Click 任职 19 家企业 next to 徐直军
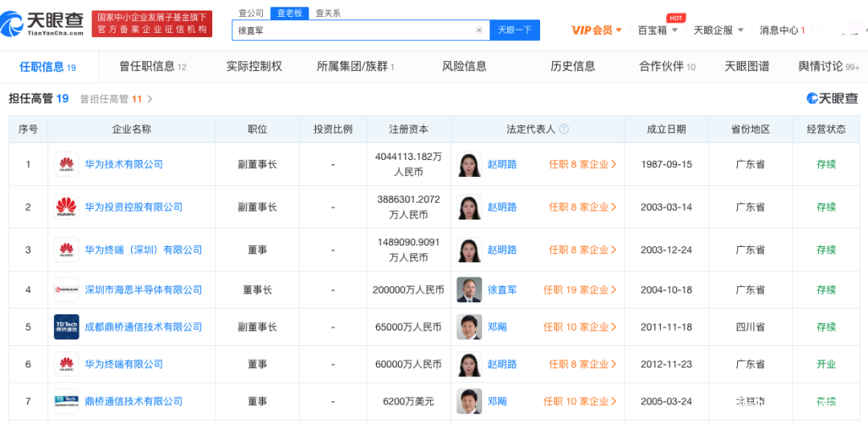The image size is (868, 423). click(x=579, y=290)
